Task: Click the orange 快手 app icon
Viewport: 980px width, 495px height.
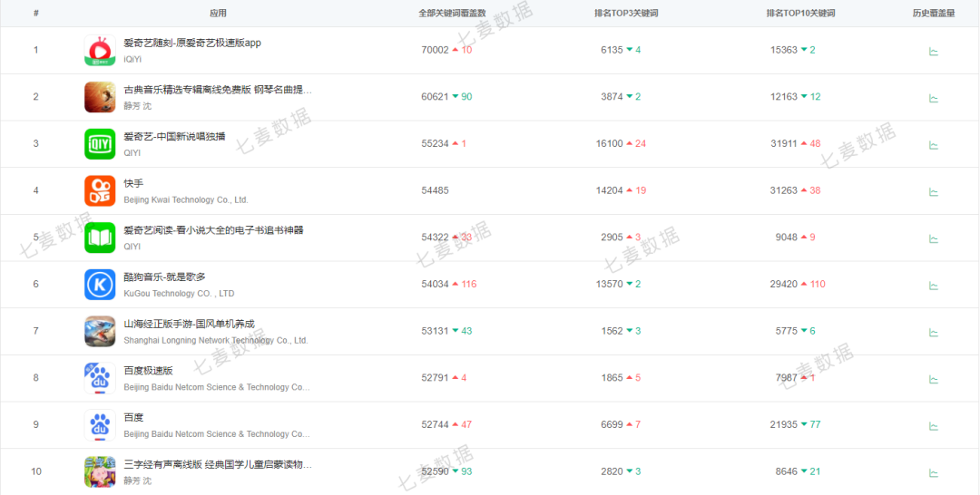Action: 100,190
